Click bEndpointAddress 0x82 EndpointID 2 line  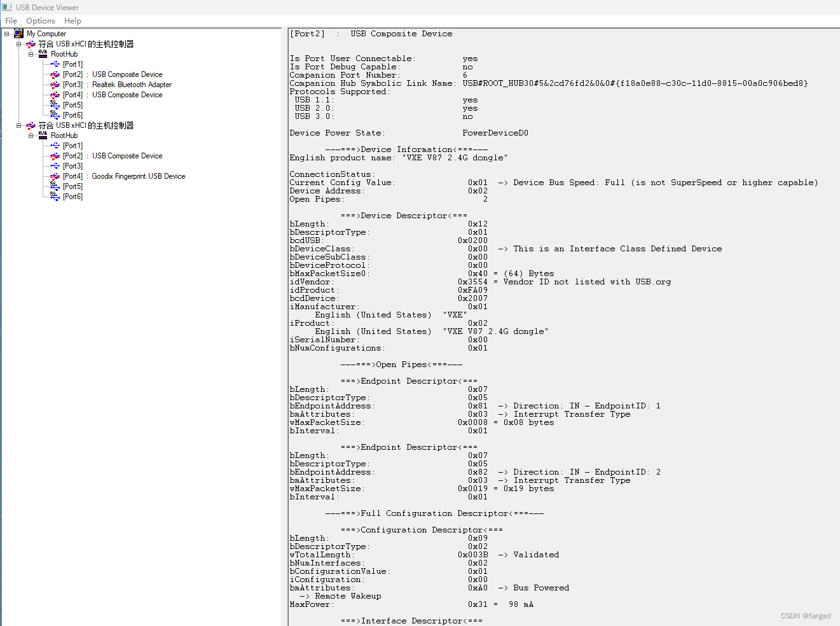475,472
